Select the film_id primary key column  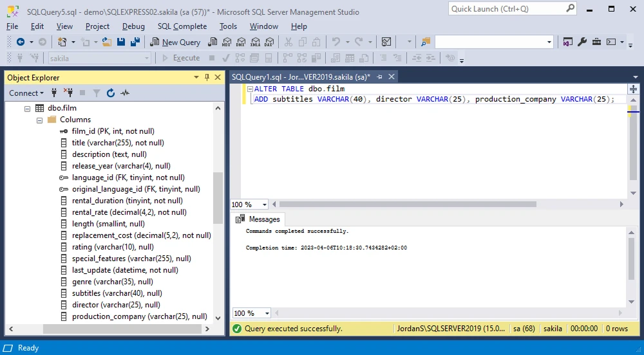(x=113, y=131)
